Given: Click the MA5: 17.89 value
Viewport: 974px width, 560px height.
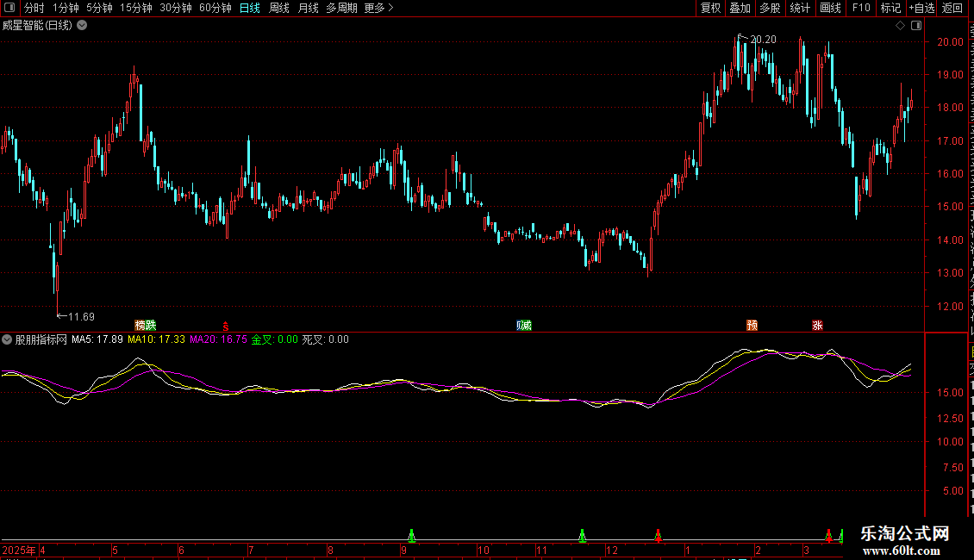Looking at the screenshot, I should point(97,339).
